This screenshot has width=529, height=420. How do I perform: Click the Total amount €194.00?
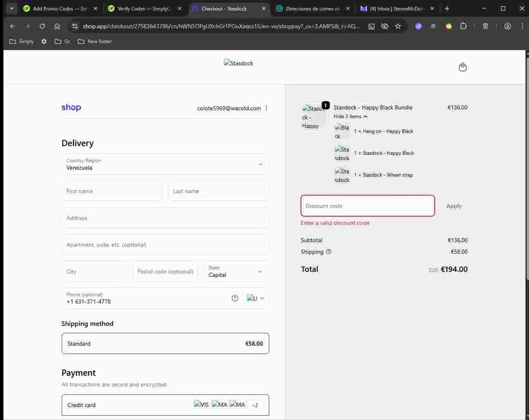coord(454,269)
